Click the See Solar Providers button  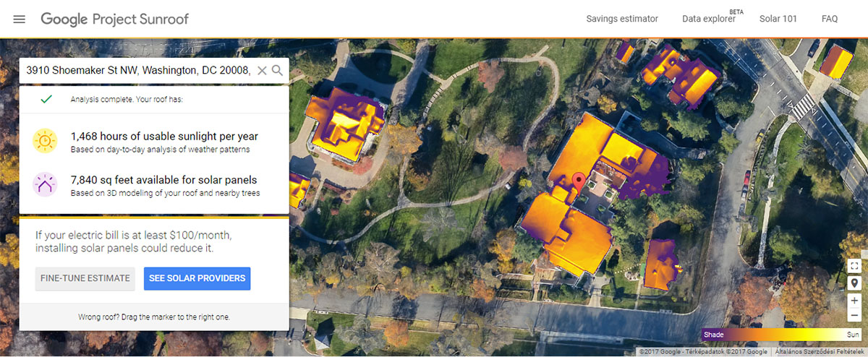click(x=197, y=278)
